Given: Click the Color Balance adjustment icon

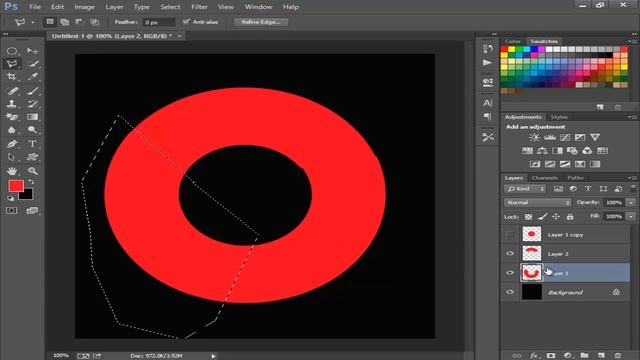Looking at the screenshot, I should coord(542,151).
